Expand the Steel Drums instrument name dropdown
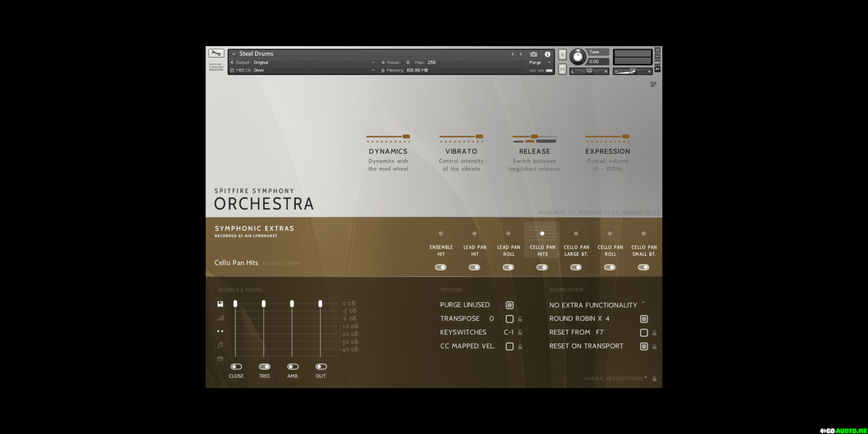Screen dimensions: 868x434 234,54
